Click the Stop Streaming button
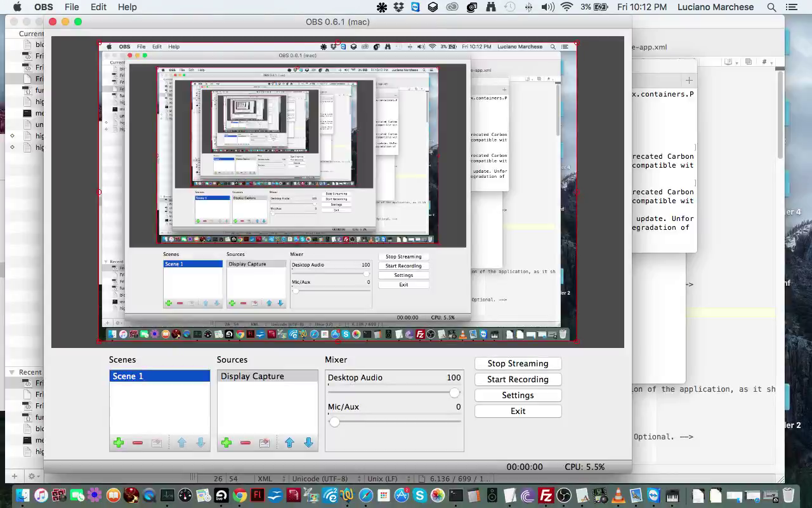This screenshot has height=508, width=812. tap(518, 363)
